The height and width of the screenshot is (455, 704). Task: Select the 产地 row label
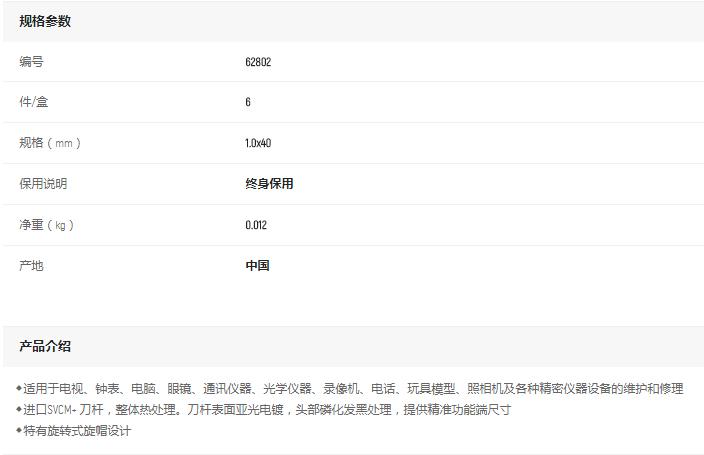tap(32, 266)
